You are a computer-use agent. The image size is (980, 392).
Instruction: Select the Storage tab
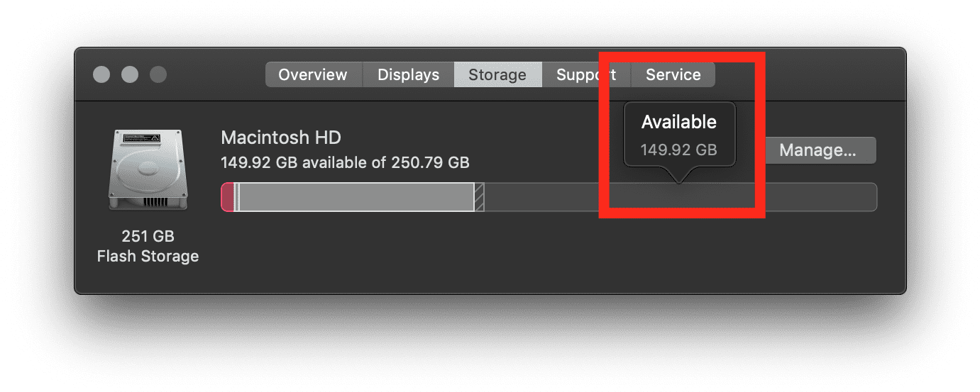tap(497, 74)
